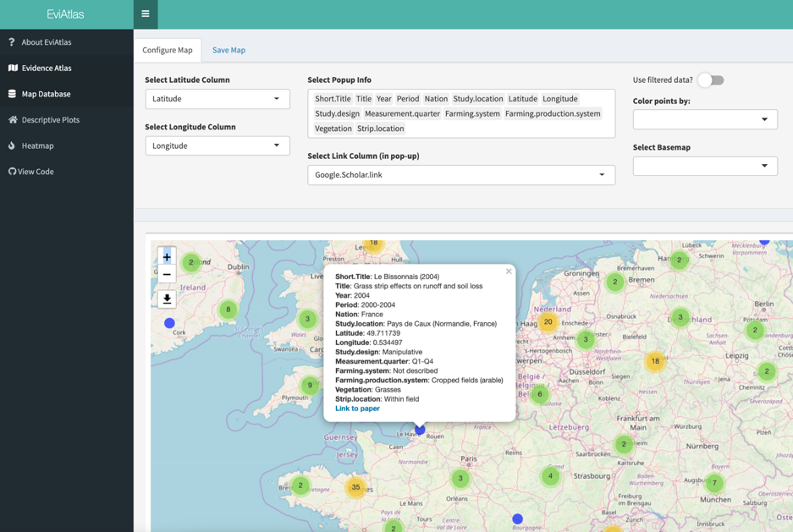This screenshot has height=532, width=793.
Task: Click the cluster marker 20 in Nederland
Action: pos(548,322)
